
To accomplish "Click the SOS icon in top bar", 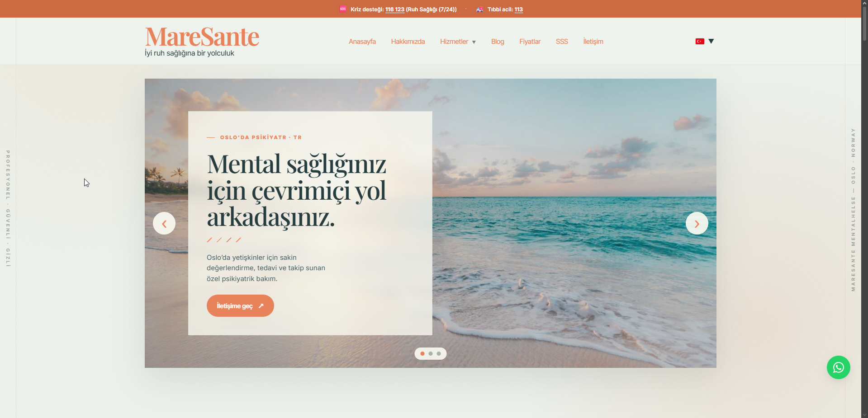I will coord(343,9).
